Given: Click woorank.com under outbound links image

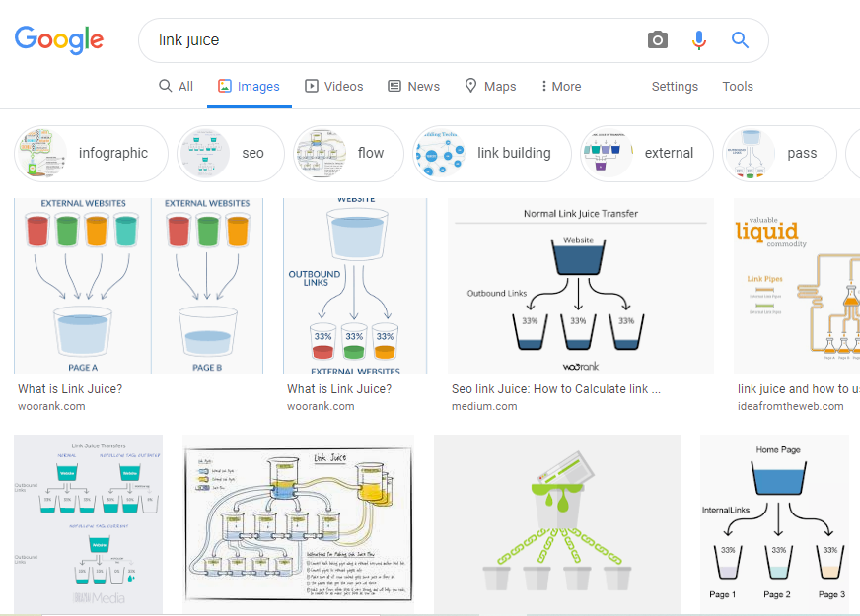Looking at the screenshot, I should click(321, 407).
